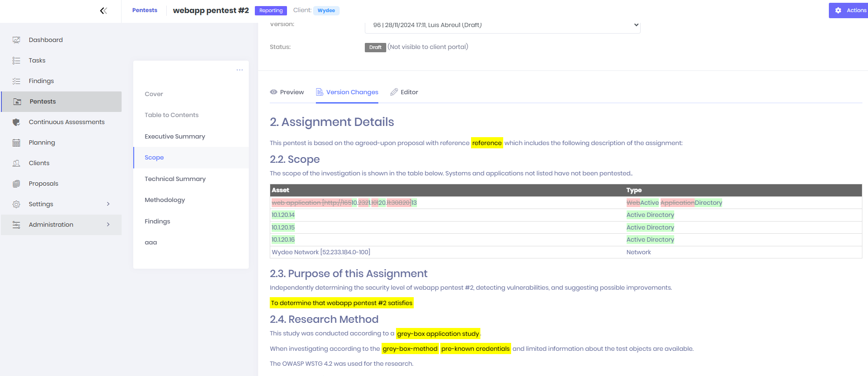Image resolution: width=868 pixels, height=376 pixels.
Task: Expand the Administration submenu chevron
Action: coord(108,224)
